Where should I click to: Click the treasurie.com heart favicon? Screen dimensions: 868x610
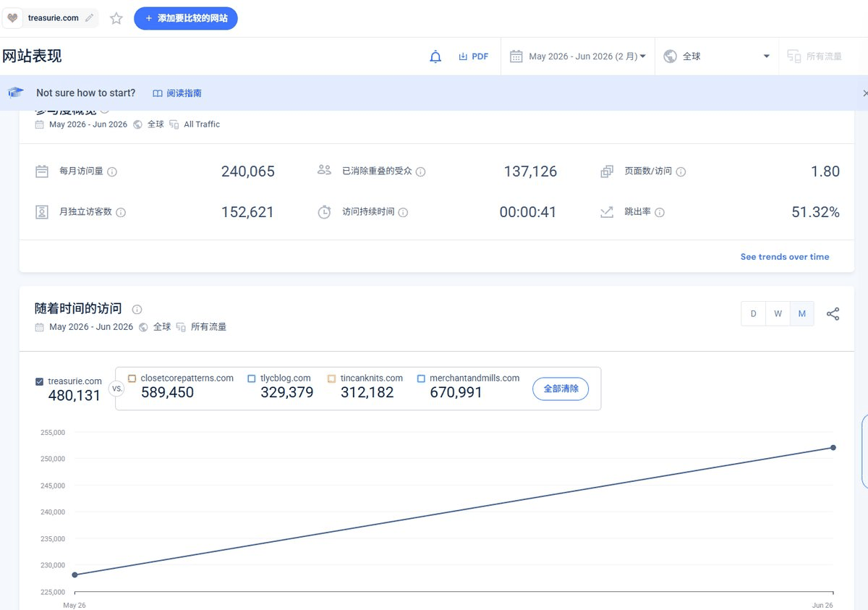pyautogui.click(x=12, y=18)
